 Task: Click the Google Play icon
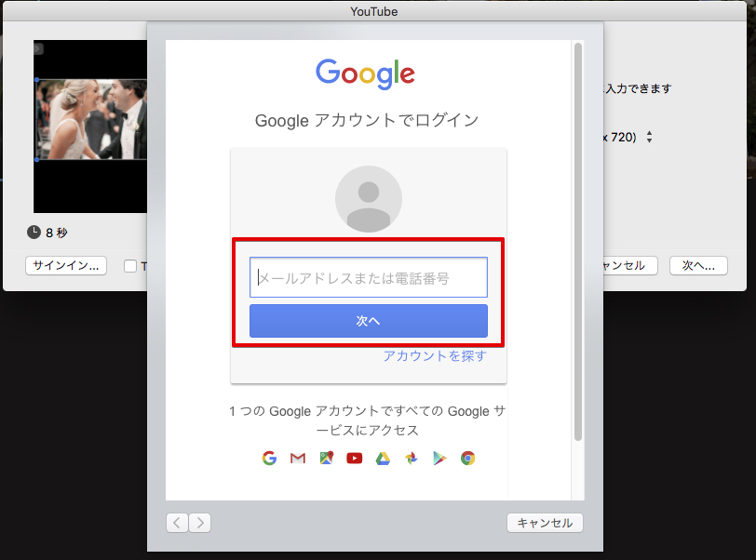439,458
